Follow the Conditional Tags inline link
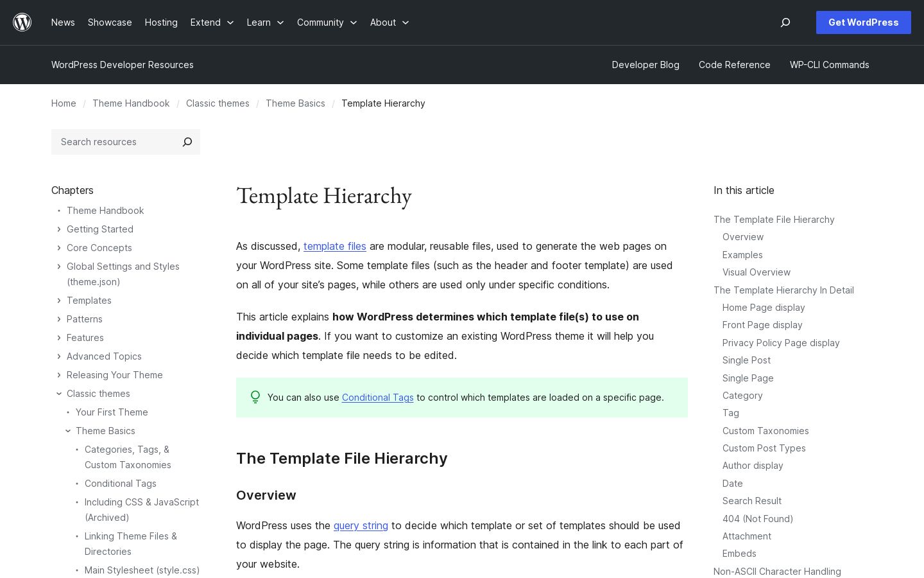 pyautogui.click(x=378, y=398)
